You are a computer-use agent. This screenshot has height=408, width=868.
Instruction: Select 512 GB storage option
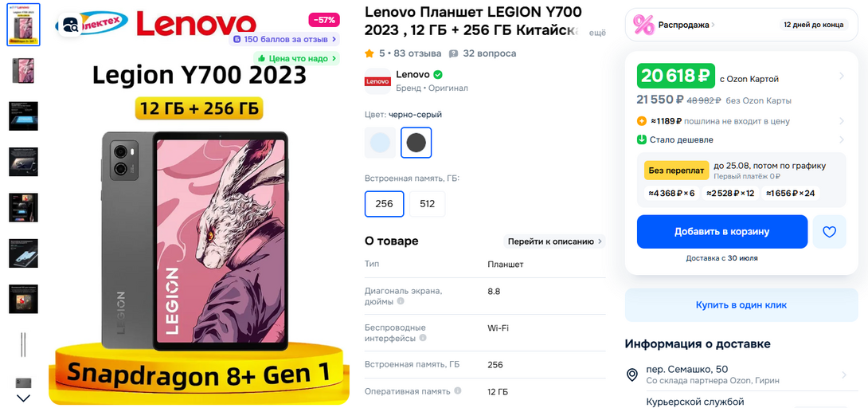point(428,204)
